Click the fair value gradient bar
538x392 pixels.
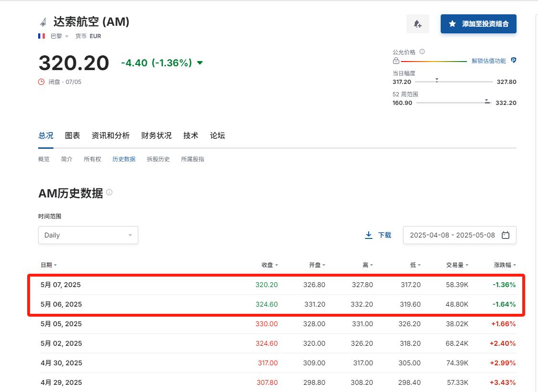pos(434,62)
